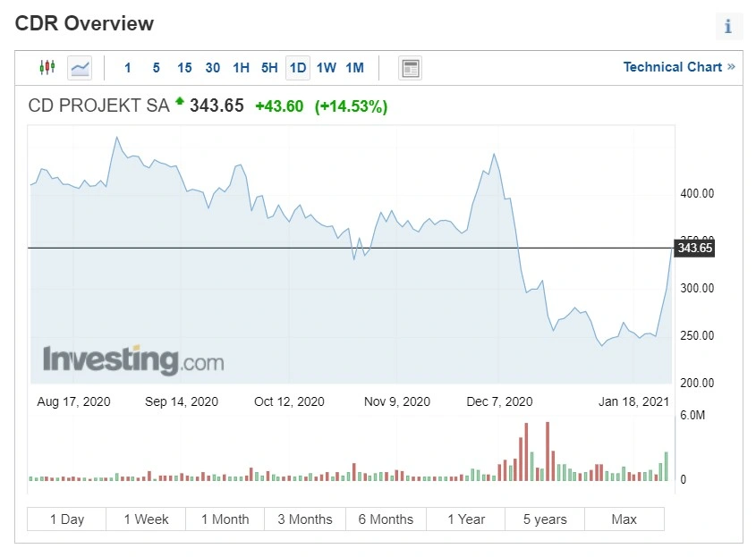Show the 1 Month range tab
The image size is (756, 557).
[225, 519]
